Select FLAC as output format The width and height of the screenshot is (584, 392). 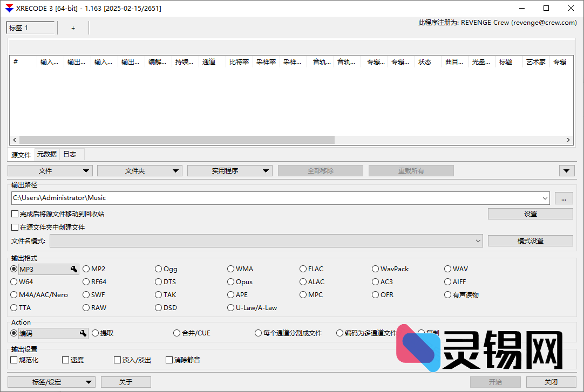pos(303,269)
